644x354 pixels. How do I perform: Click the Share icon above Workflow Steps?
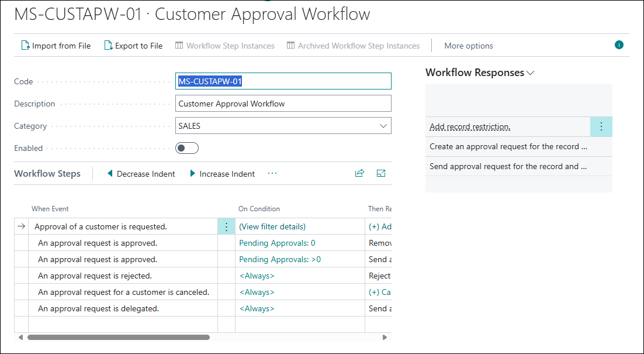[359, 173]
